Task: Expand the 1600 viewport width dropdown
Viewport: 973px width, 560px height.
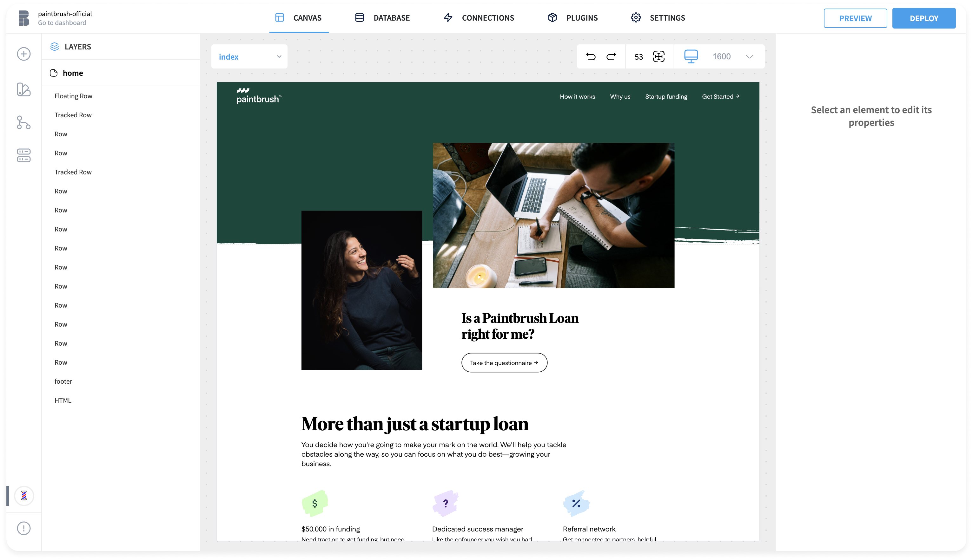Action: [x=750, y=56]
